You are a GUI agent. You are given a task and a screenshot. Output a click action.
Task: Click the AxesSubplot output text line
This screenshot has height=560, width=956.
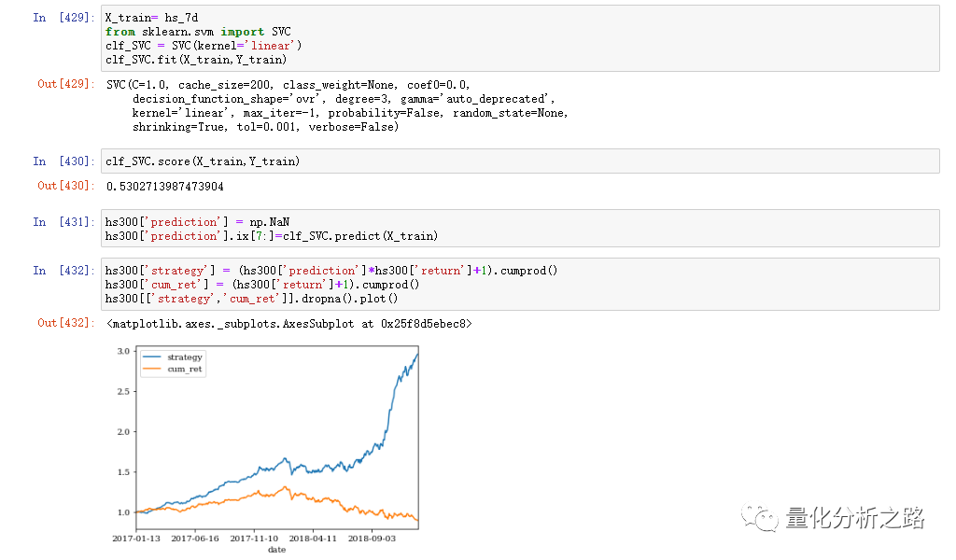[x=289, y=324]
